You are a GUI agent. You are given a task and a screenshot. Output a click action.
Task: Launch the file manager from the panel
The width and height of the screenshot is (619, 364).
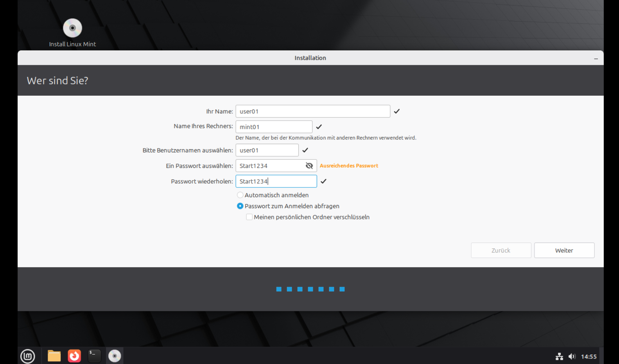[x=54, y=356]
